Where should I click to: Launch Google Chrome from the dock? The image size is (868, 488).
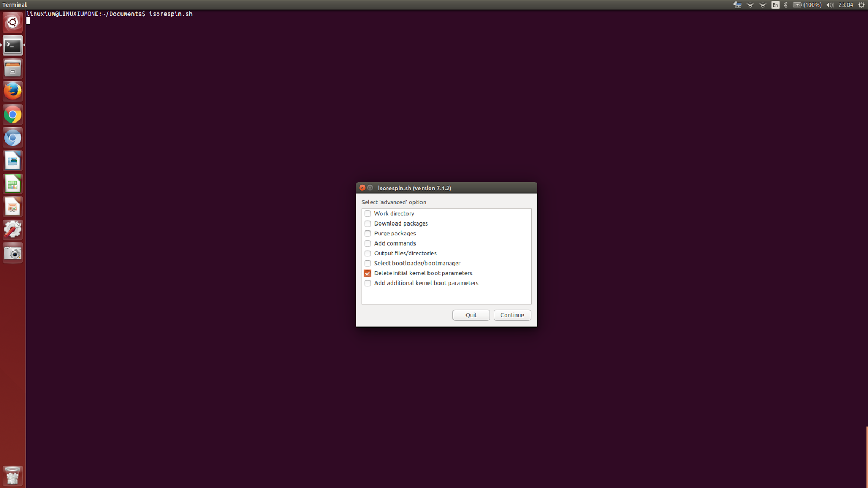tap(12, 114)
